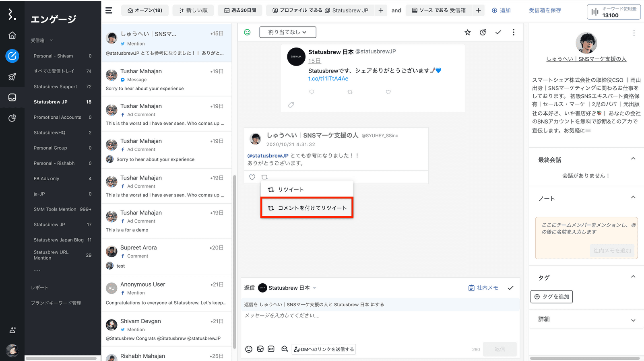Toggle the hamburger menu to collapse sidebar
Image resolution: width=644 pixels, height=361 pixels.
(109, 10)
